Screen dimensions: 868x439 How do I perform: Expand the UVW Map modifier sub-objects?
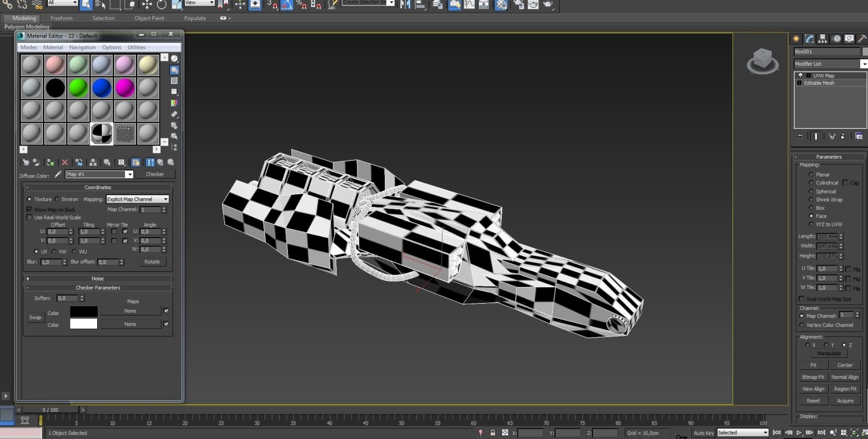click(x=809, y=75)
